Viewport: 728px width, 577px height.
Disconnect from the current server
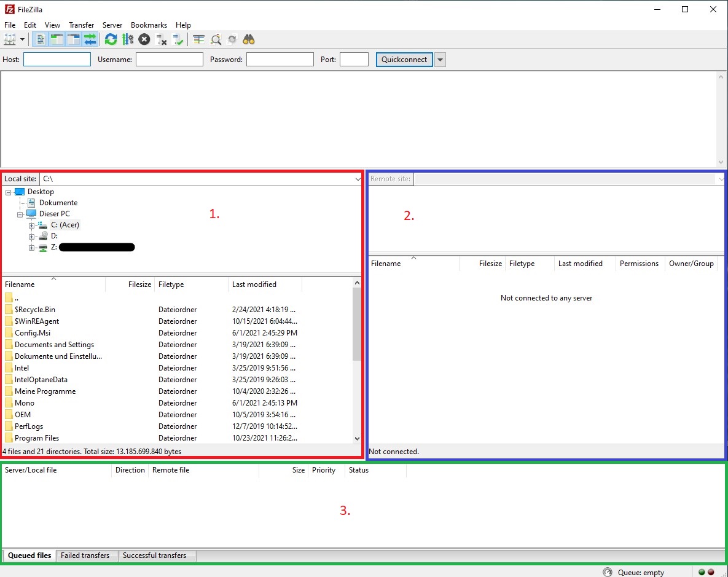point(161,39)
